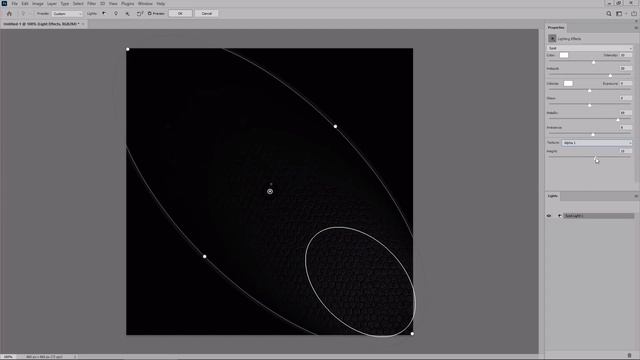640x360 pixels.
Task: Select the Spot Light 1 row in Lights
Action: coord(599,216)
